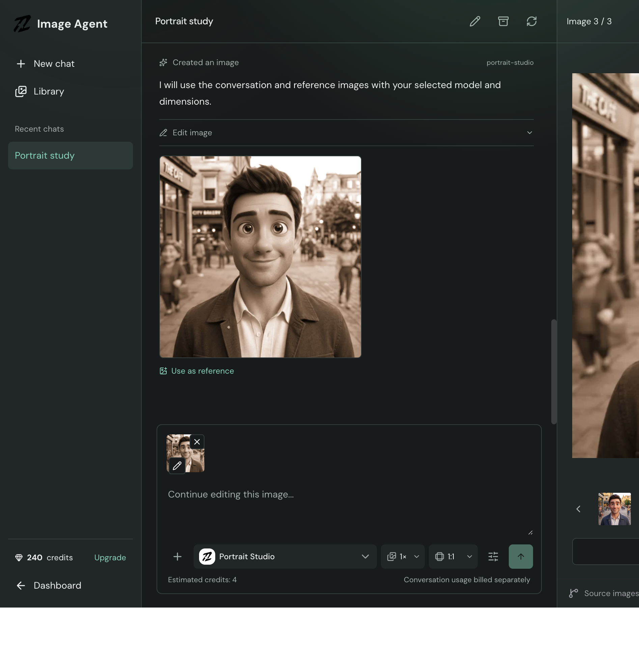The width and height of the screenshot is (639, 672).
Task: Click the Recent chats heading
Action: (x=39, y=129)
